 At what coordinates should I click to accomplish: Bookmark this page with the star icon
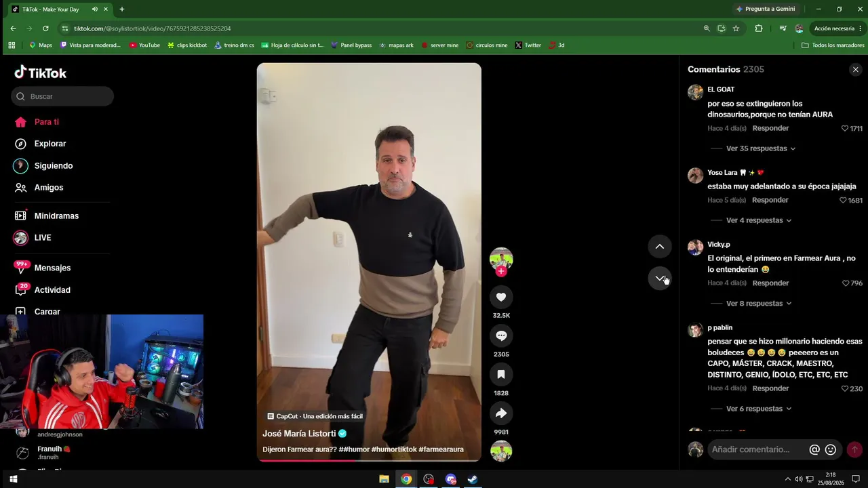pos(736,28)
